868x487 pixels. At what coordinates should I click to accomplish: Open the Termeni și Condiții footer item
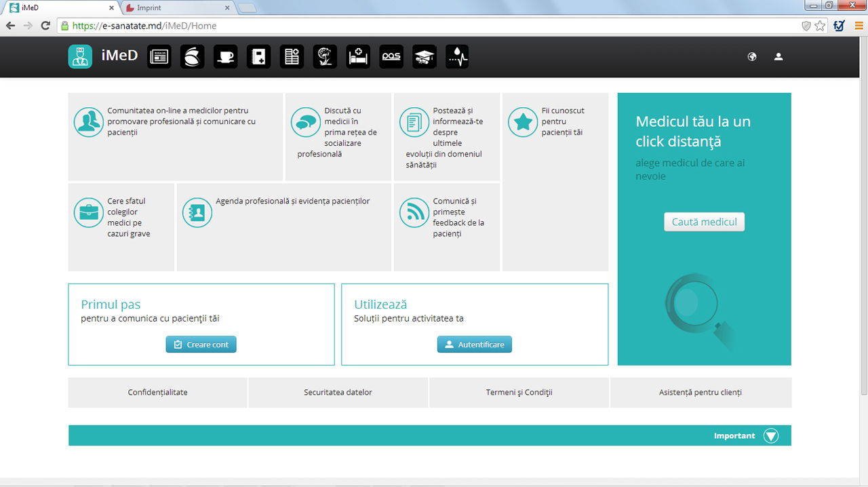point(519,393)
